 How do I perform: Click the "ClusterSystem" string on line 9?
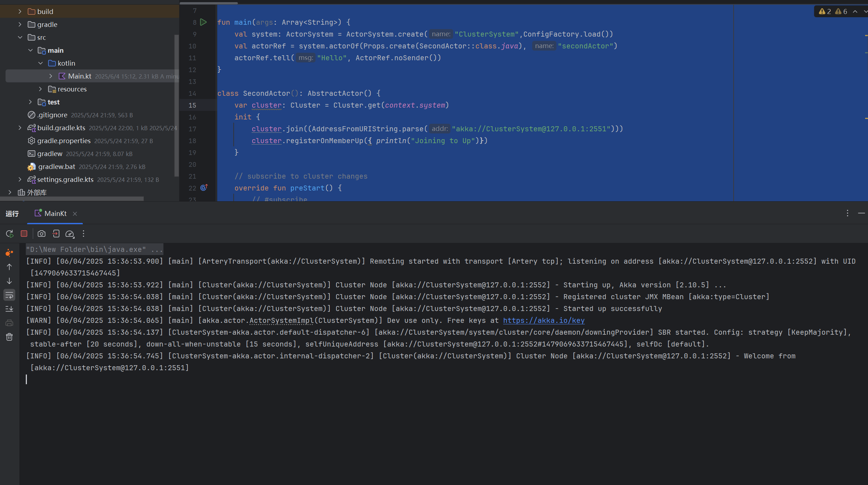487,34
